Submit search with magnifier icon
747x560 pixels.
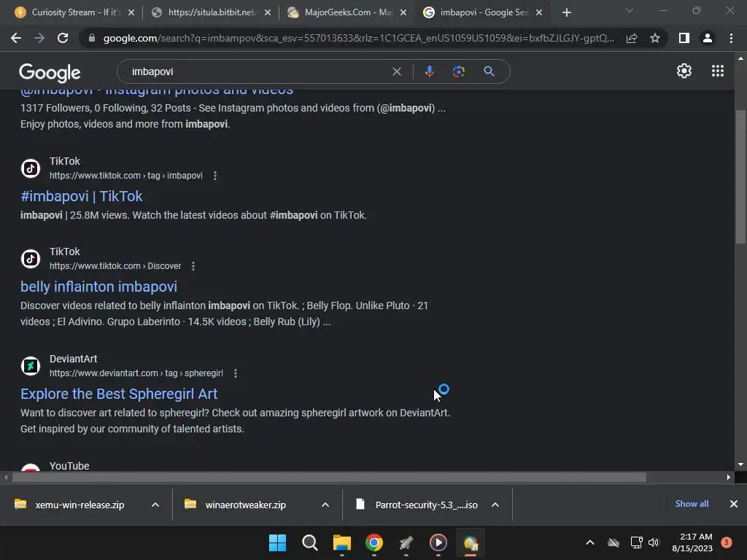(x=489, y=71)
